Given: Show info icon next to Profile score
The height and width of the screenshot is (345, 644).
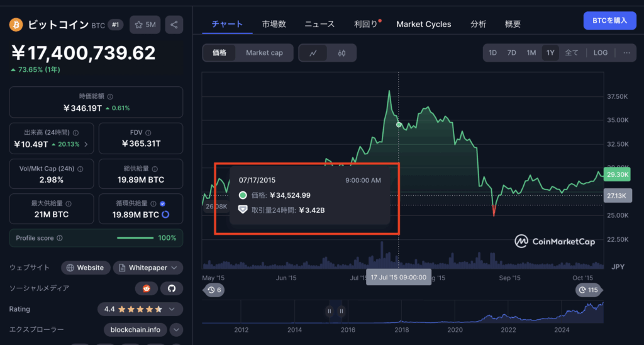Looking at the screenshot, I should [x=60, y=238].
